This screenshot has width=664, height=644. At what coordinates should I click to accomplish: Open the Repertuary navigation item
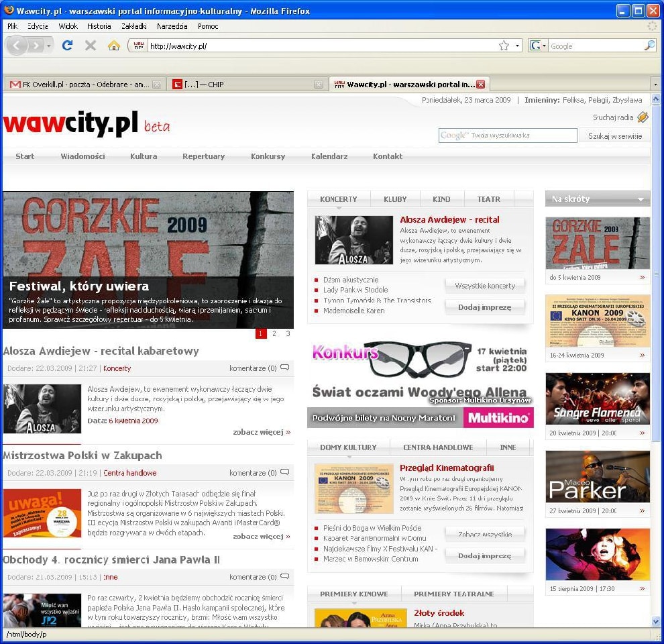pos(204,156)
